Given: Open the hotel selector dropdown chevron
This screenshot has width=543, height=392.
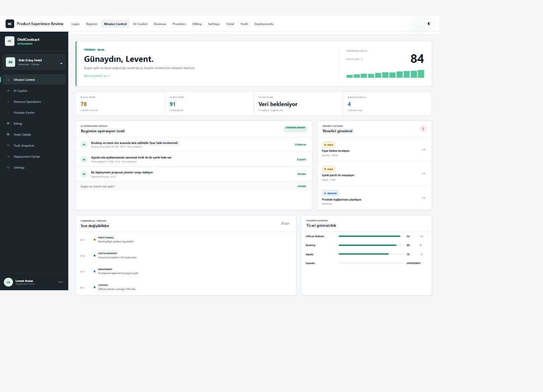Looking at the screenshot, I should [x=61, y=63].
